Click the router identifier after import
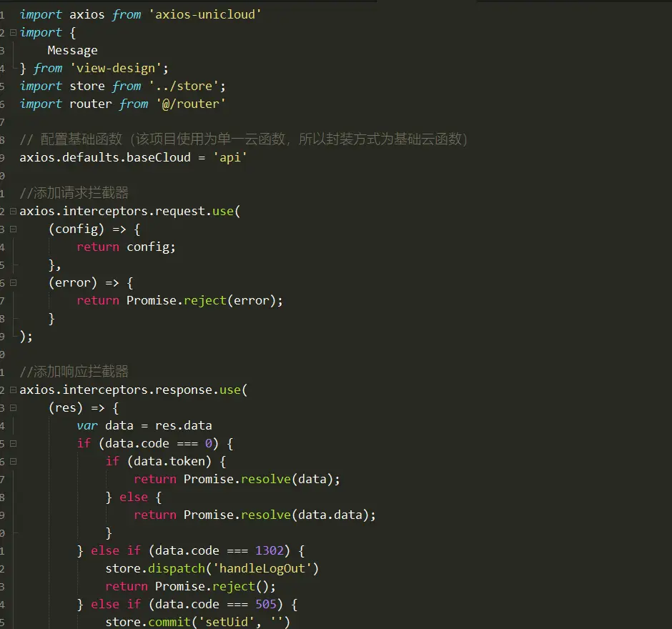The width and height of the screenshot is (672, 629). 90,104
